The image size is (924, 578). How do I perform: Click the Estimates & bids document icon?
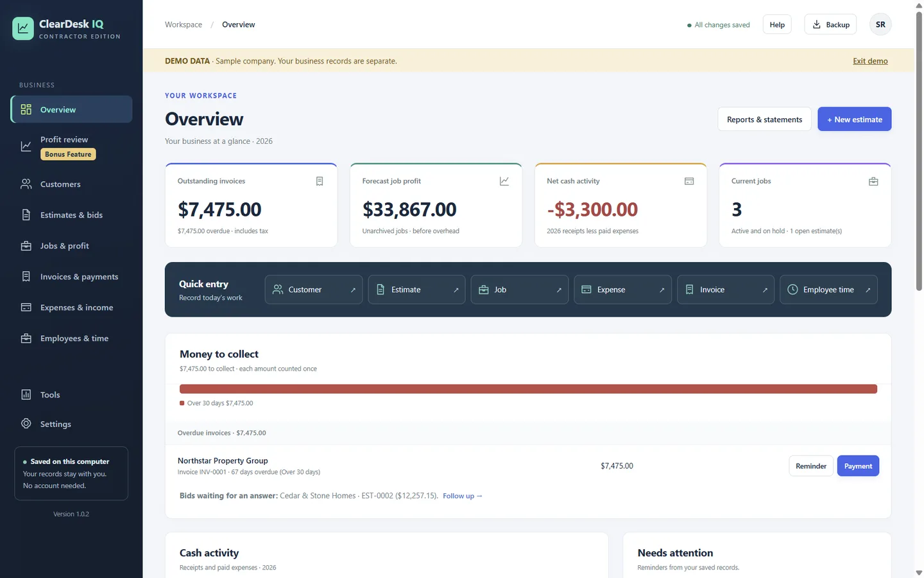coord(26,215)
